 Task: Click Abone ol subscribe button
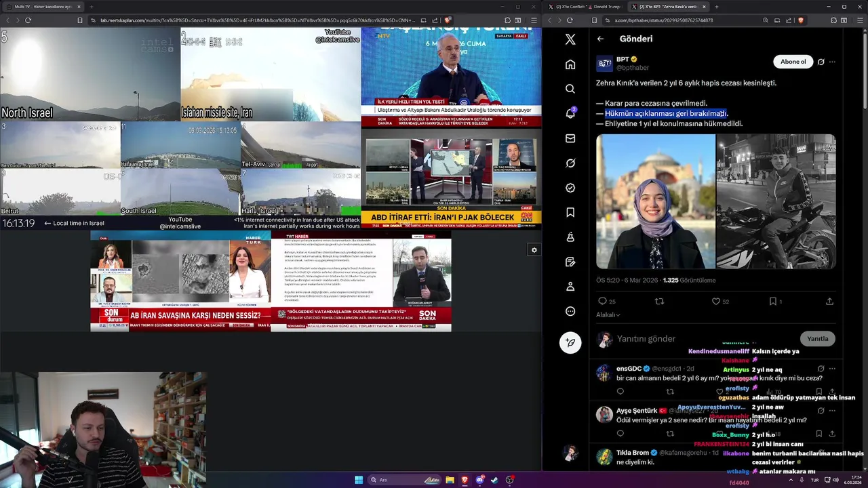(x=793, y=62)
